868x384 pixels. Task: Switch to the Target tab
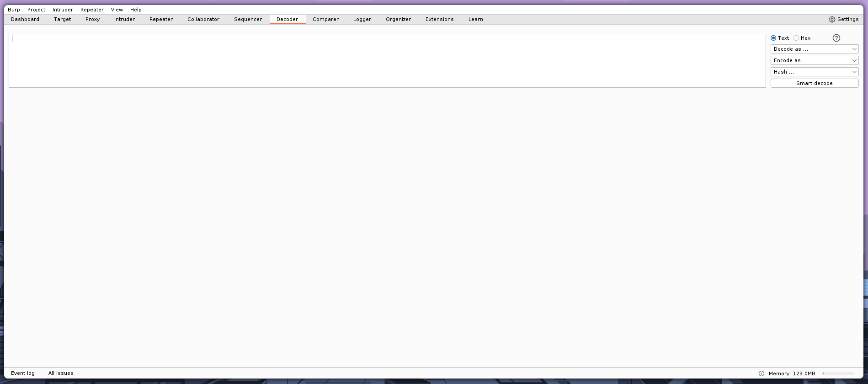[62, 19]
